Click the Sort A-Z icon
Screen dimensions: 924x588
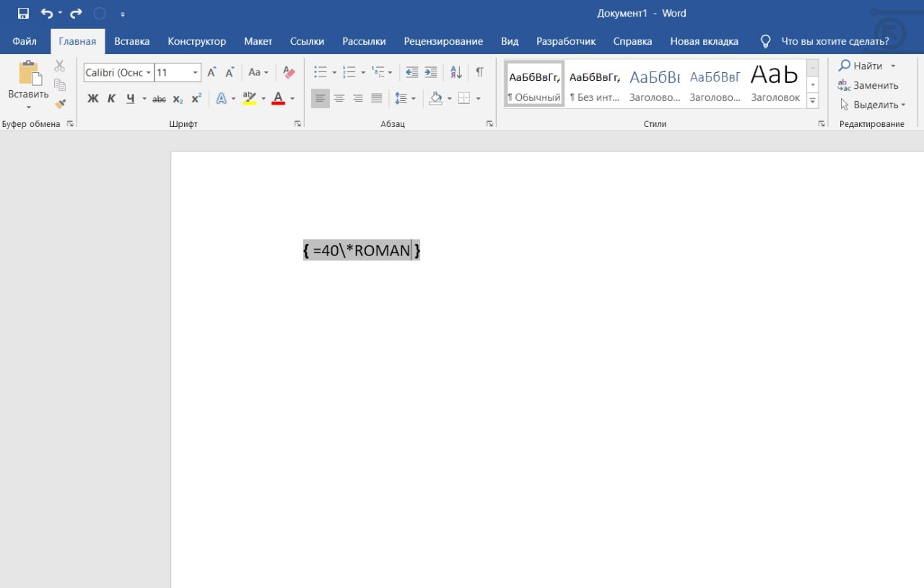tap(456, 72)
